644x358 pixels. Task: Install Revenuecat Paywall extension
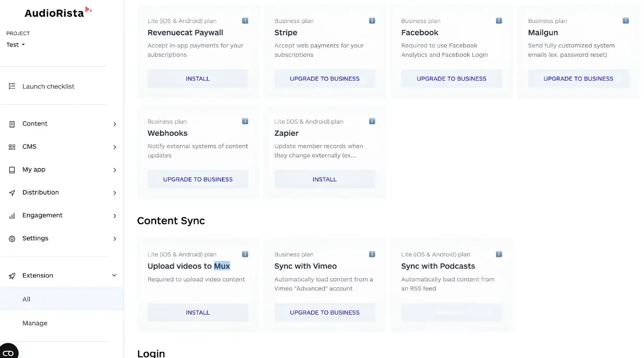(x=198, y=79)
